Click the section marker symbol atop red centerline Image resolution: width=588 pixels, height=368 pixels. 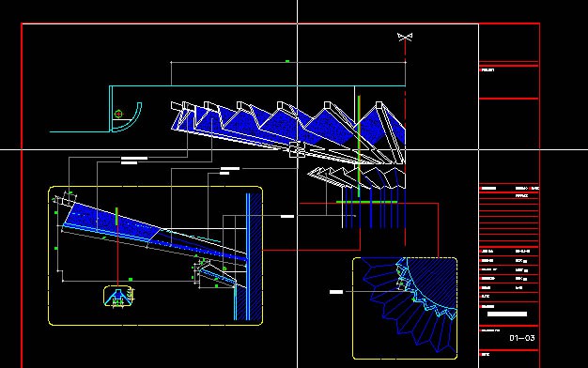tap(405, 37)
